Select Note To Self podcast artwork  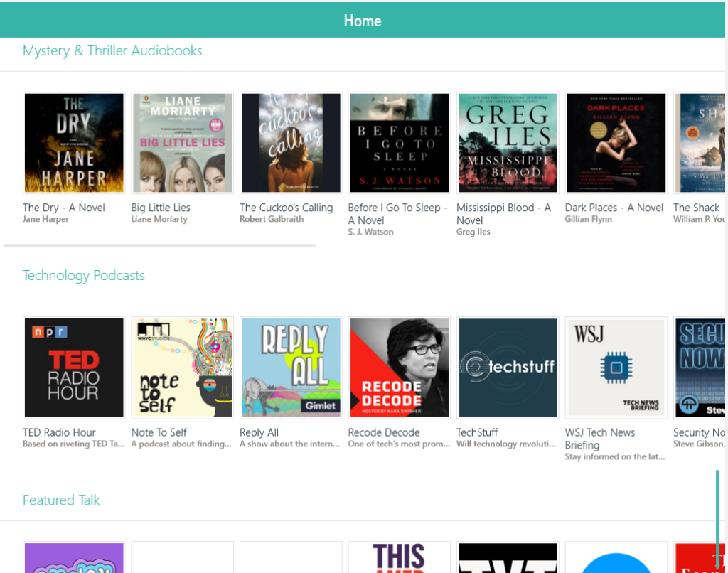tap(183, 368)
